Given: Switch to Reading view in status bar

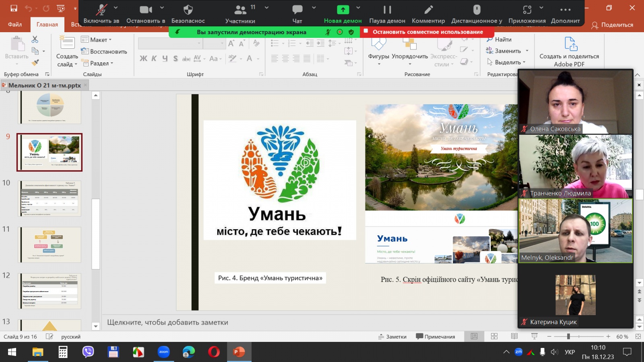Looking at the screenshot, I should tap(514, 336).
